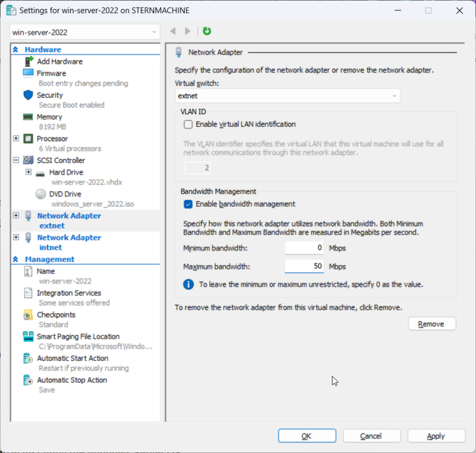Open the win-server-2022 VM selector dropdown
This screenshot has height=453, width=476.
pos(84,32)
